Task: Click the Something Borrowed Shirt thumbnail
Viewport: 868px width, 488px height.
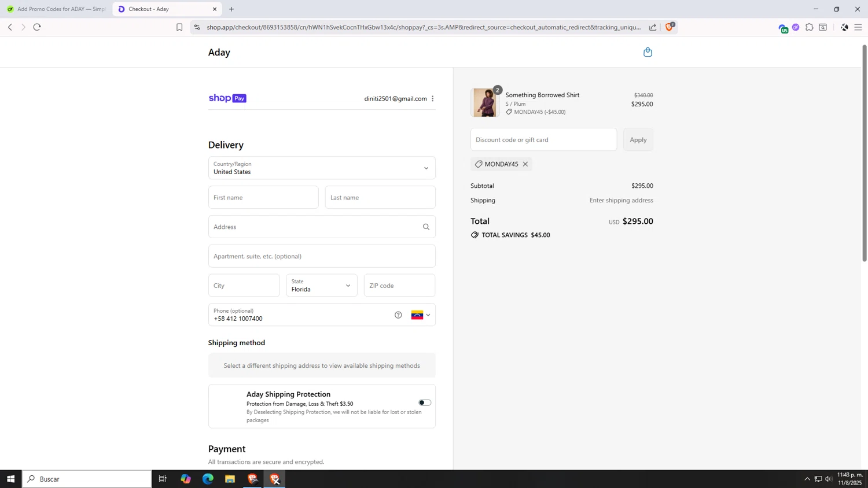Action: click(x=485, y=102)
